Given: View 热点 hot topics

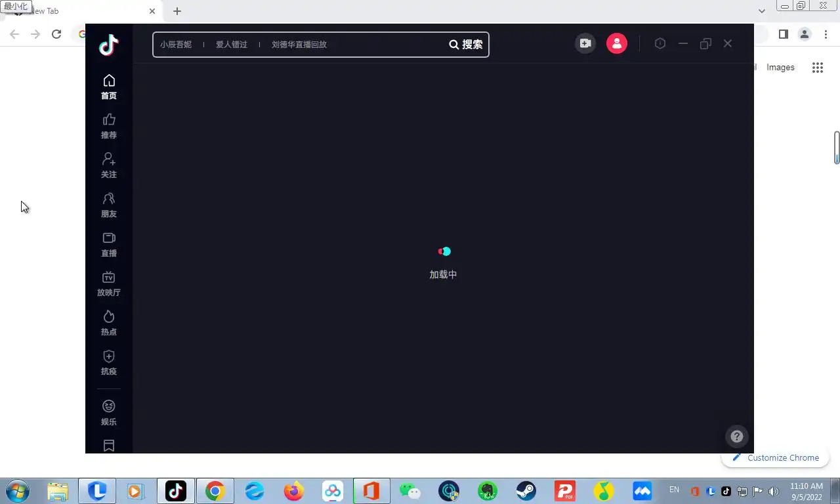Looking at the screenshot, I should click(x=109, y=324).
